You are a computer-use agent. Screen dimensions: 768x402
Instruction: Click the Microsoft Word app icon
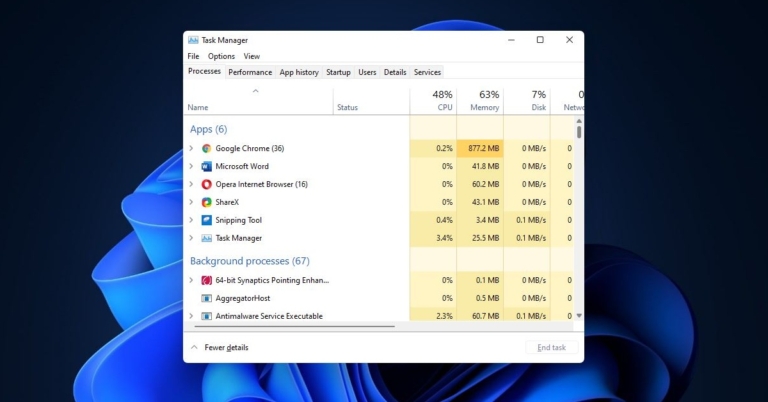coord(207,166)
